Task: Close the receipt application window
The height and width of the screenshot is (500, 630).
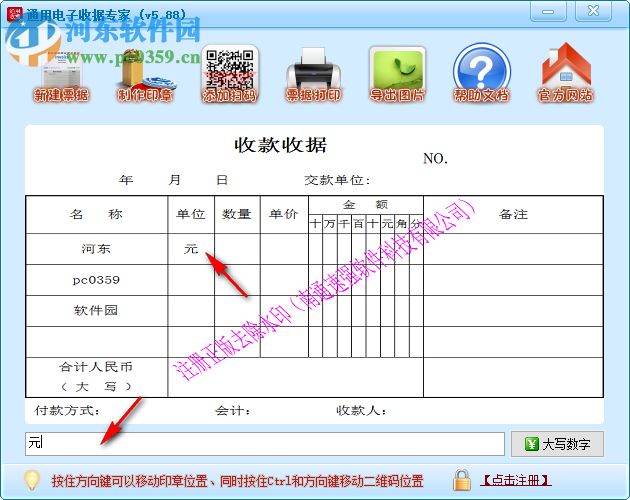Action: click(593, 11)
